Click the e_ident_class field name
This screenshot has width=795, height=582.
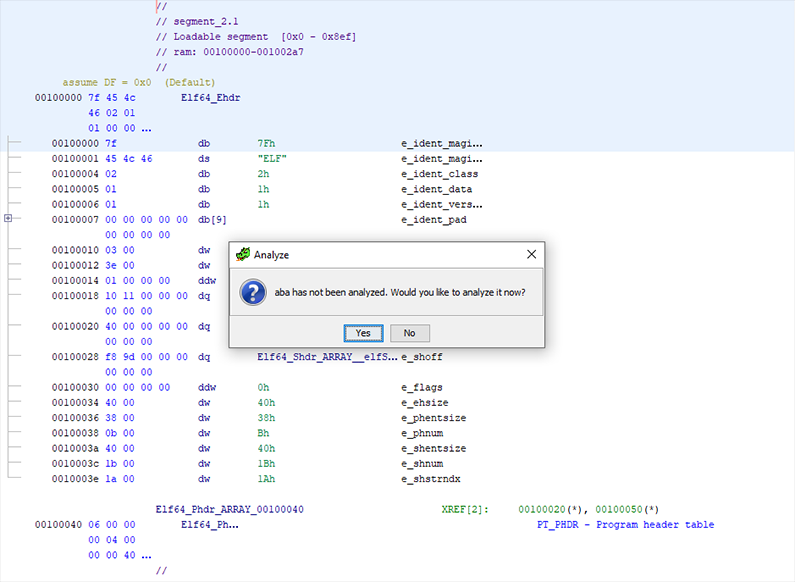[441, 174]
